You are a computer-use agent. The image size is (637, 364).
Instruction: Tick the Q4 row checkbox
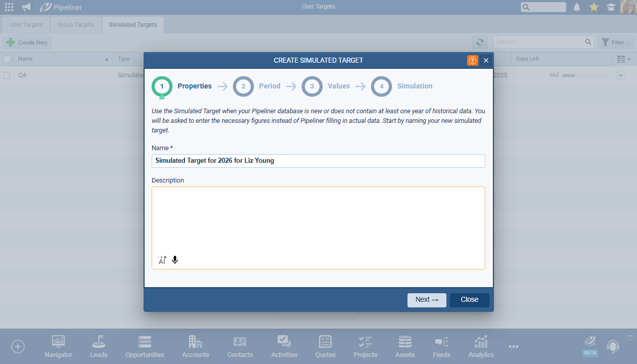point(7,75)
